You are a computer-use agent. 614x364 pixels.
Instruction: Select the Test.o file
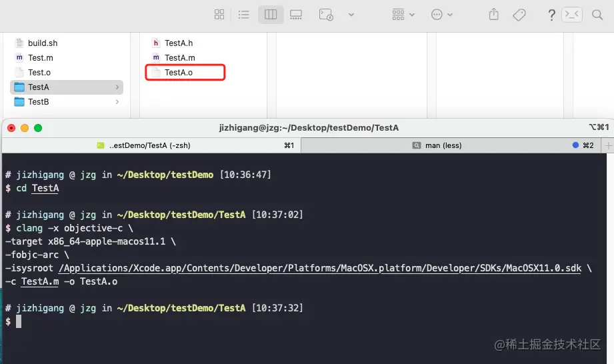pyautogui.click(x=67, y=73)
